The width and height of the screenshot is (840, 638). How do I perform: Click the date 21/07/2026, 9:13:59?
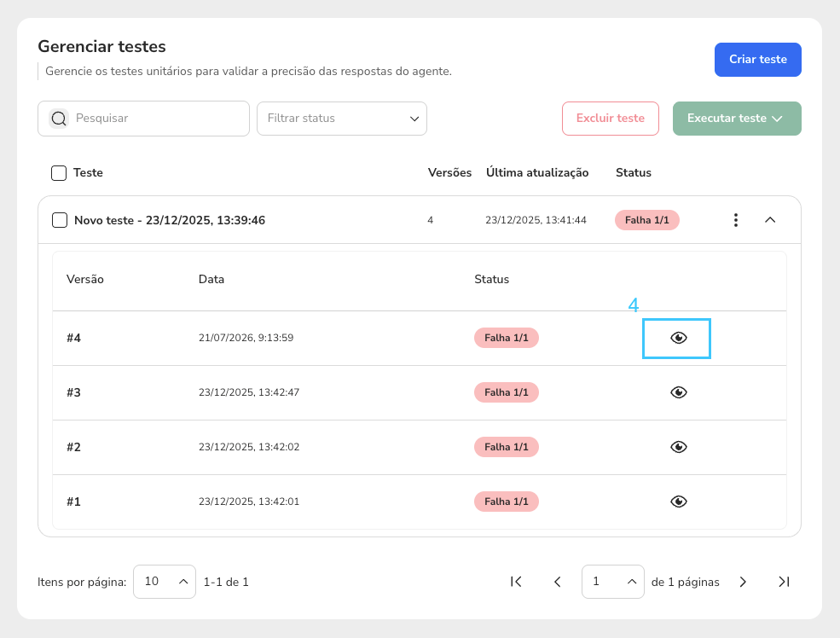click(x=246, y=338)
